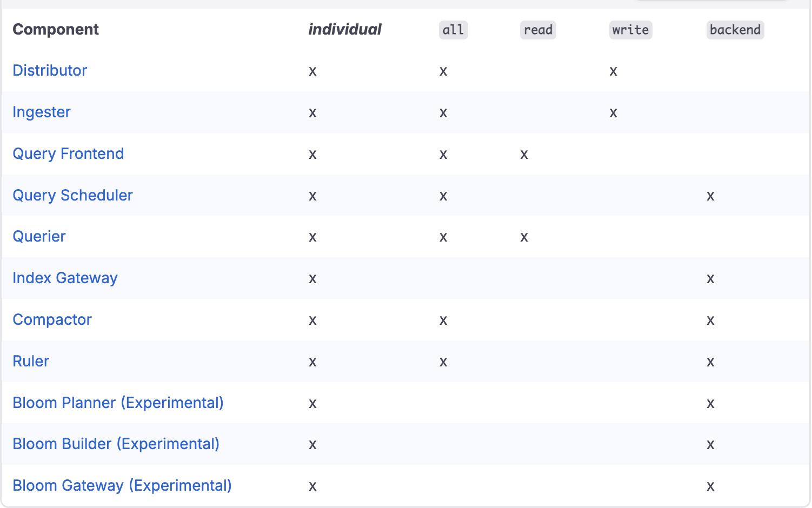Screen dimensions: 812x508
Task: Select the backend target header
Action: (735, 30)
